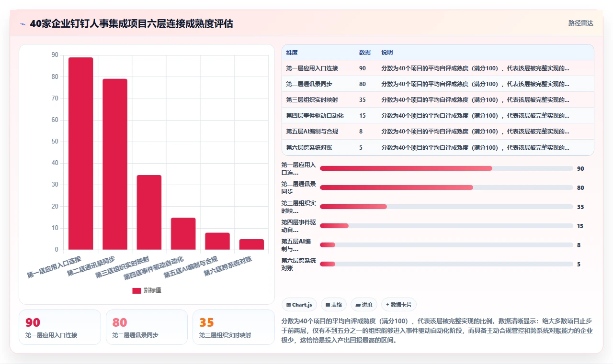613x364 pixels.
Task: Click the progress bar showing 8
Action: point(446,245)
